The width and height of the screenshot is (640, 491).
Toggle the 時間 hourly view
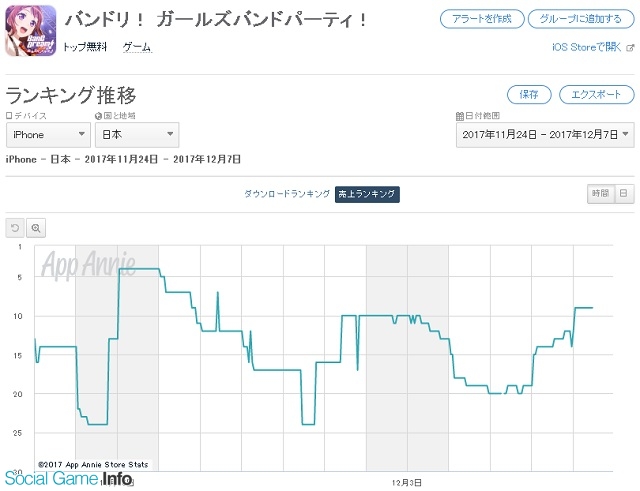[x=599, y=193]
